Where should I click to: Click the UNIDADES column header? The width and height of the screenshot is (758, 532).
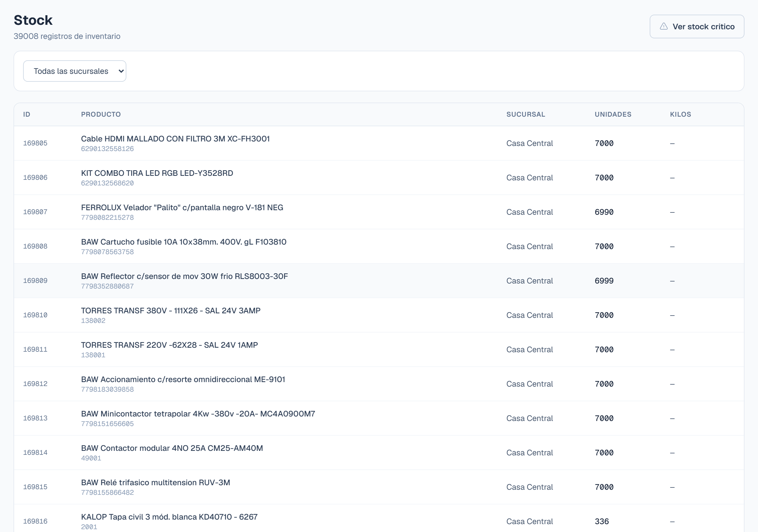click(613, 114)
